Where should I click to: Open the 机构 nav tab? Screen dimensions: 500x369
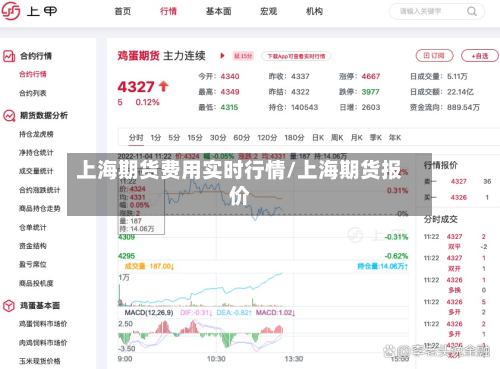[314, 11]
